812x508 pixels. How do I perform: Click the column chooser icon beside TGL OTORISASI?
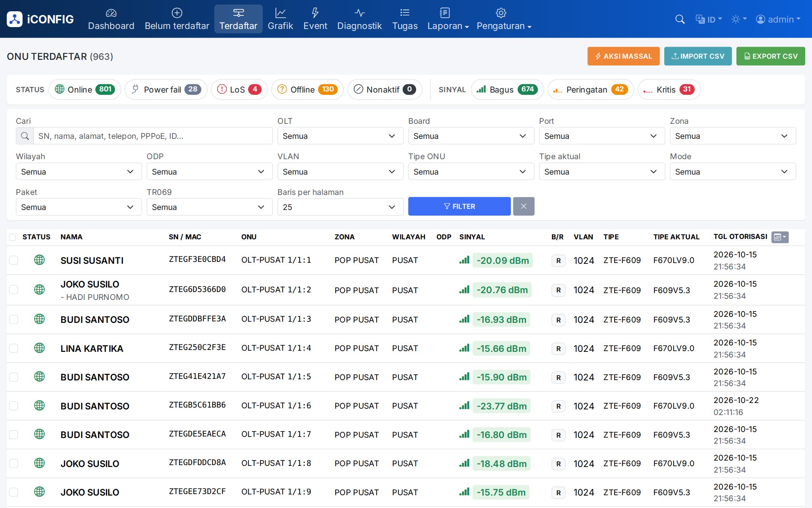click(x=780, y=237)
